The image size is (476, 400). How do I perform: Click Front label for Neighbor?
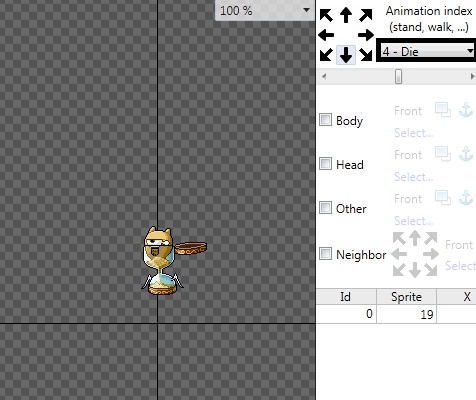pos(459,245)
